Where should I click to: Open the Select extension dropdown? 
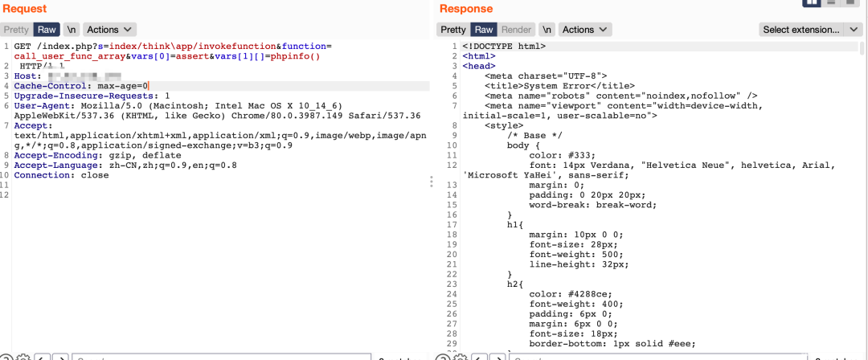pos(810,30)
